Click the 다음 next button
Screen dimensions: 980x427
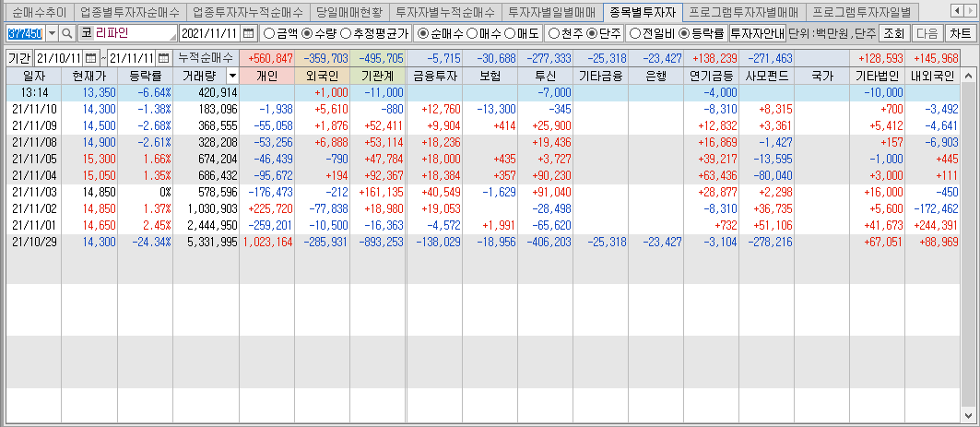pyautogui.click(x=927, y=33)
